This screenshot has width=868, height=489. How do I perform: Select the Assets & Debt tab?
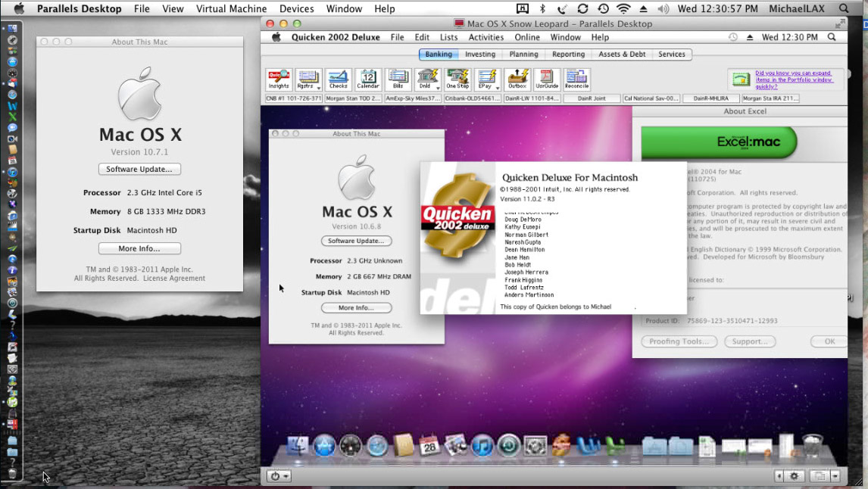pos(621,55)
